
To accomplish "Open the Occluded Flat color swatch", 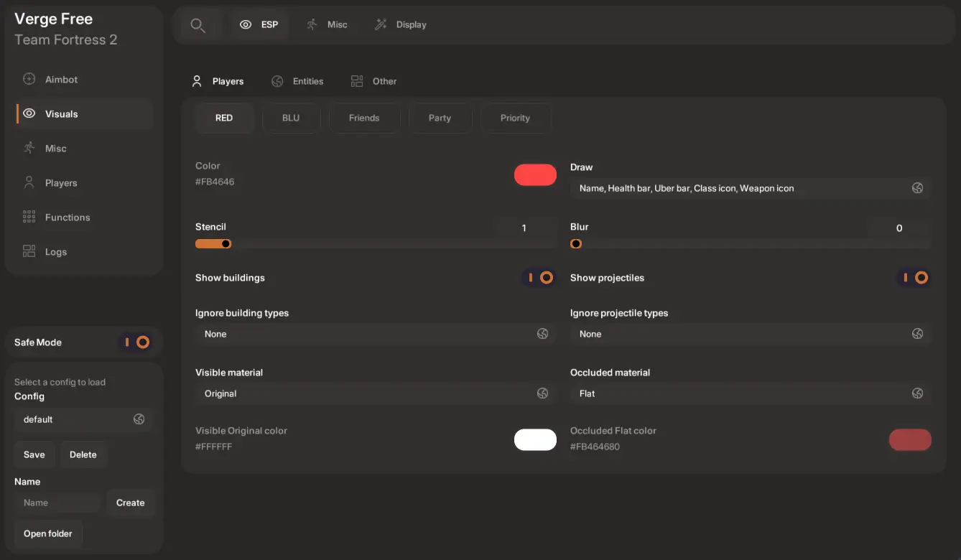I will click(x=910, y=439).
